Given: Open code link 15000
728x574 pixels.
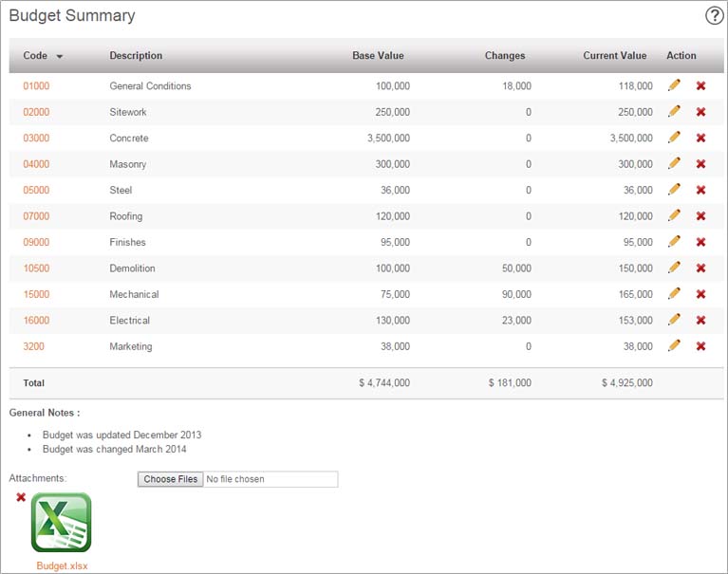Looking at the screenshot, I should pos(36,294).
